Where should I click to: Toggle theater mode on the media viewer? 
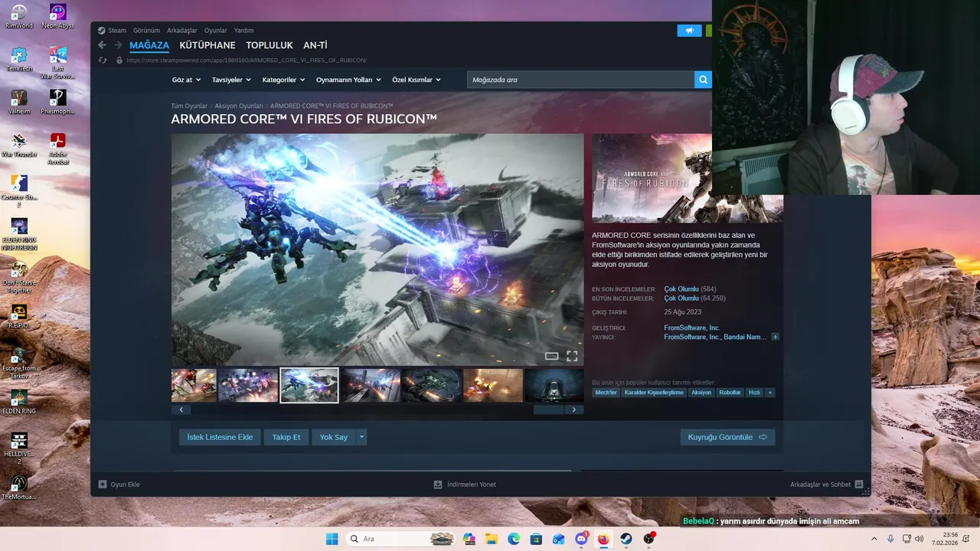point(551,356)
